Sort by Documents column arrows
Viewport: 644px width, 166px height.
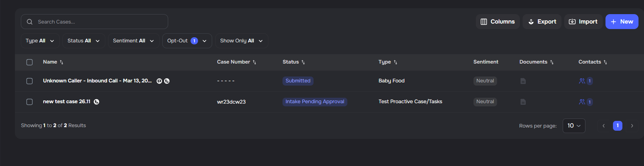[552, 62]
